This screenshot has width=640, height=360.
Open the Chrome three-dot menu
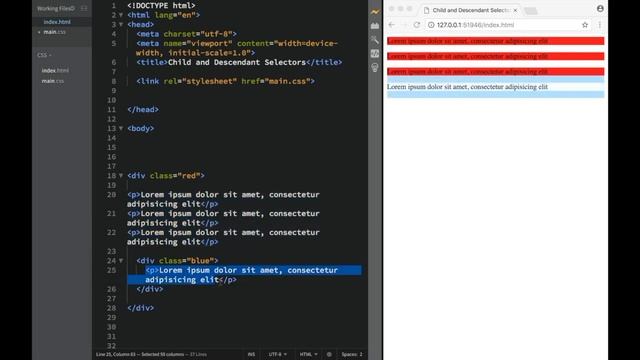point(600,25)
